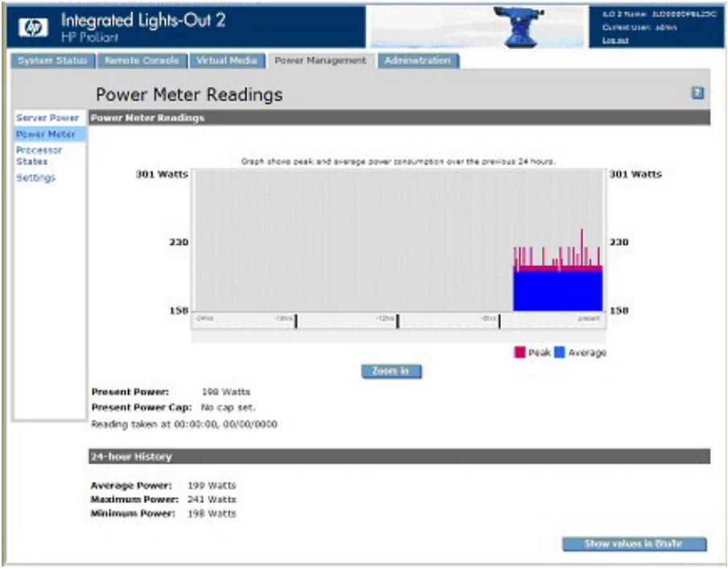Open Processor States sidebar link

pyautogui.click(x=39, y=156)
